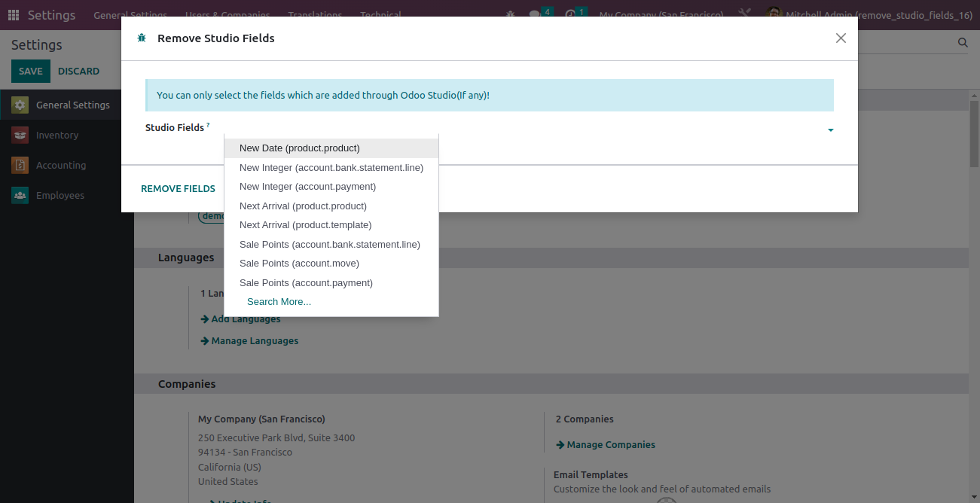Screen dimensions: 980x503
Task: Open the Manage Companies link
Action: tap(611, 445)
